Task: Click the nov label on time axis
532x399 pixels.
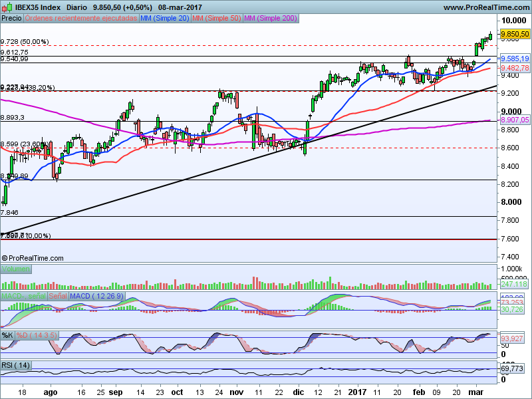Action: click(x=237, y=392)
